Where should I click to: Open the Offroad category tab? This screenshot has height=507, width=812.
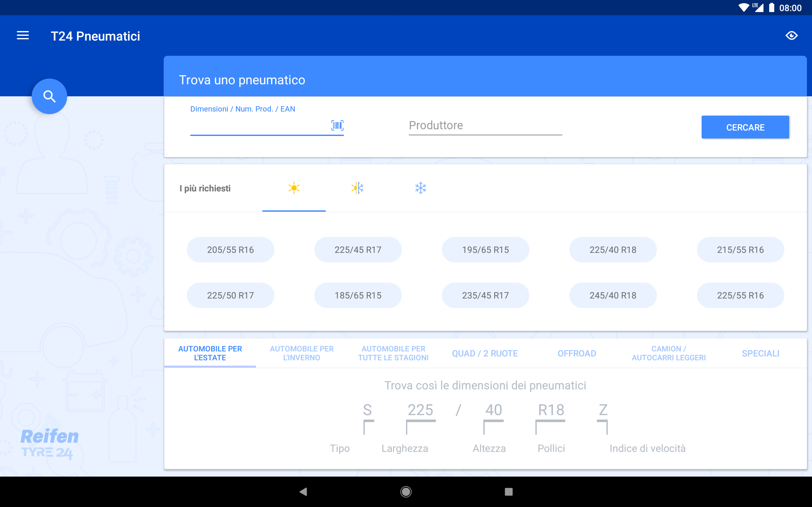point(577,353)
